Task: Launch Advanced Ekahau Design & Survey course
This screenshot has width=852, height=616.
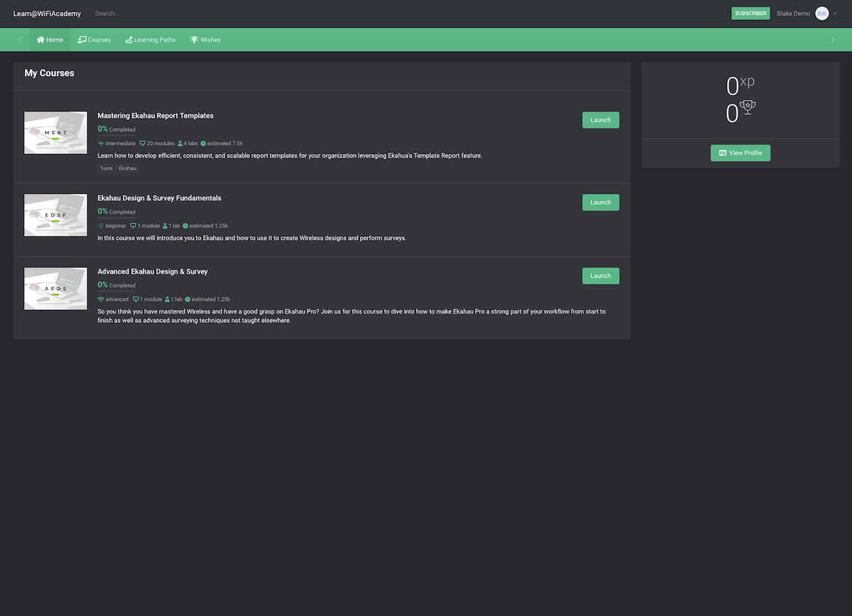Action: [x=601, y=276]
